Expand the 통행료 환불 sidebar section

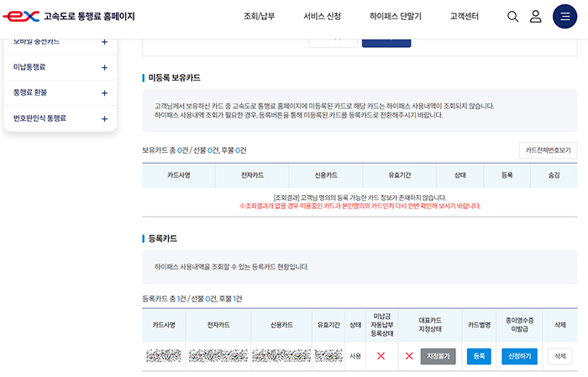(x=104, y=93)
